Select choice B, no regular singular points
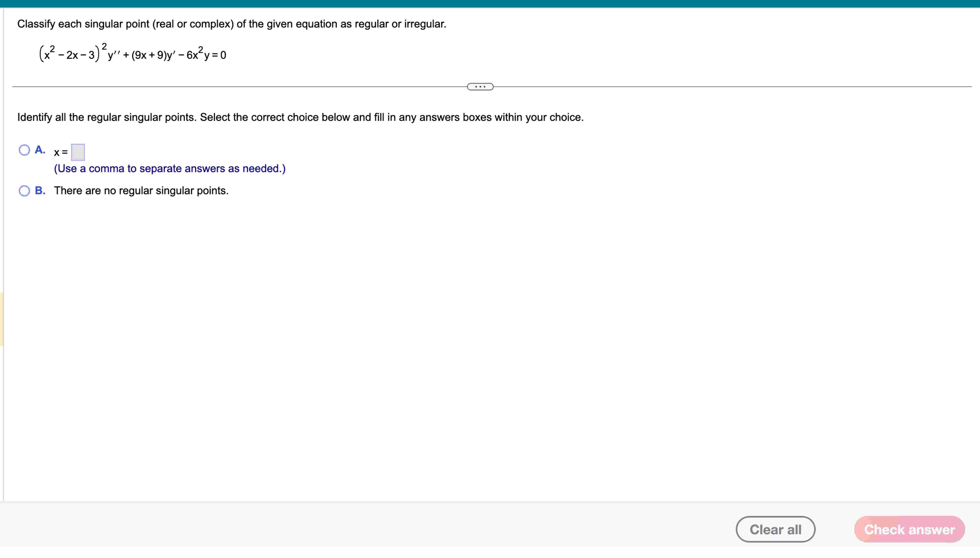The width and height of the screenshot is (980, 558). (x=24, y=190)
